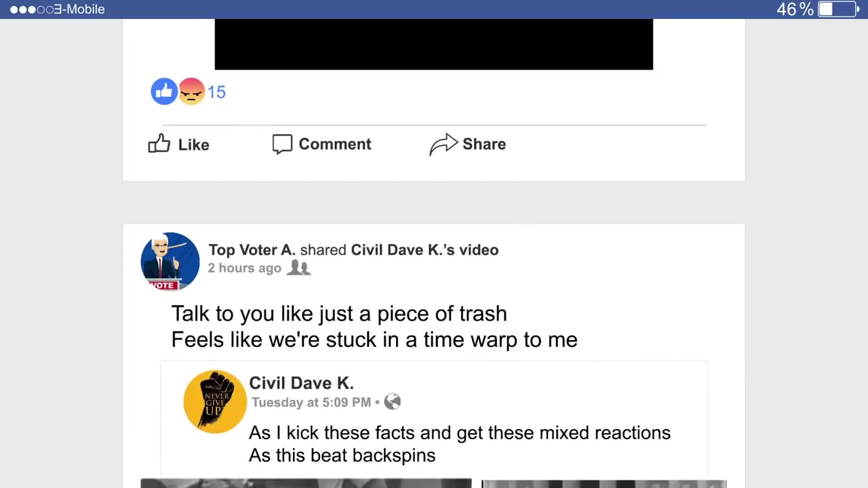The height and width of the screenshot is (488, 868).
Task: Open the left video thumbnail at bottom
Action: (x=306, y=483)
